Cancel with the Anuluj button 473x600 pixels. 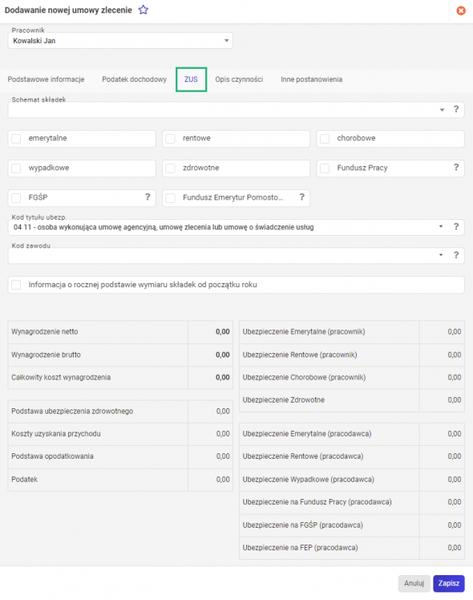pyautogui.click(x=414, y=584)
